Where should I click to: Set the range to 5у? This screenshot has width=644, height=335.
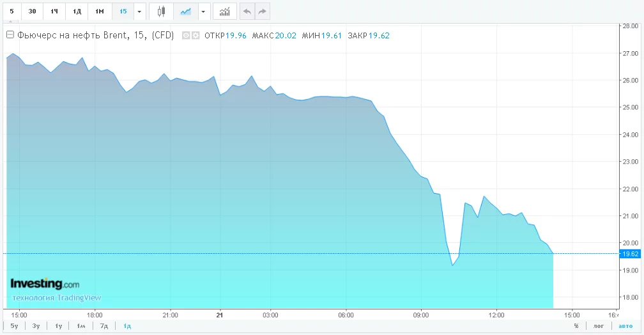14,326
